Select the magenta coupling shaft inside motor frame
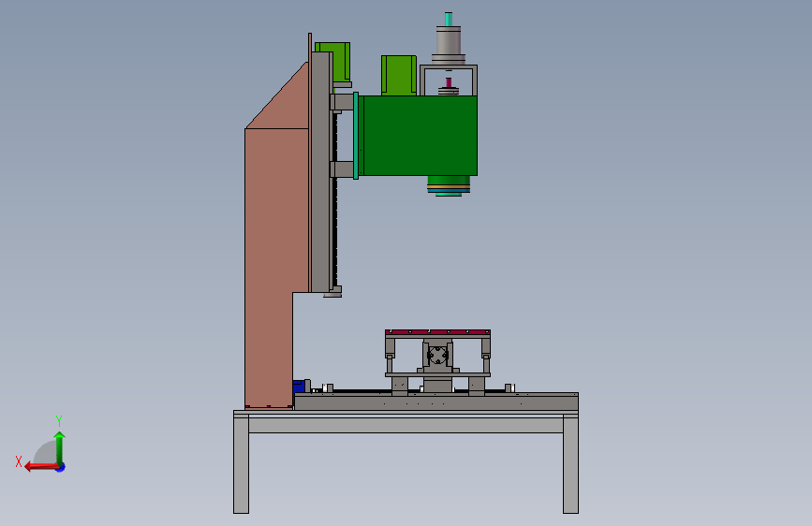This screenshot has height=526, width=812. 449,83
